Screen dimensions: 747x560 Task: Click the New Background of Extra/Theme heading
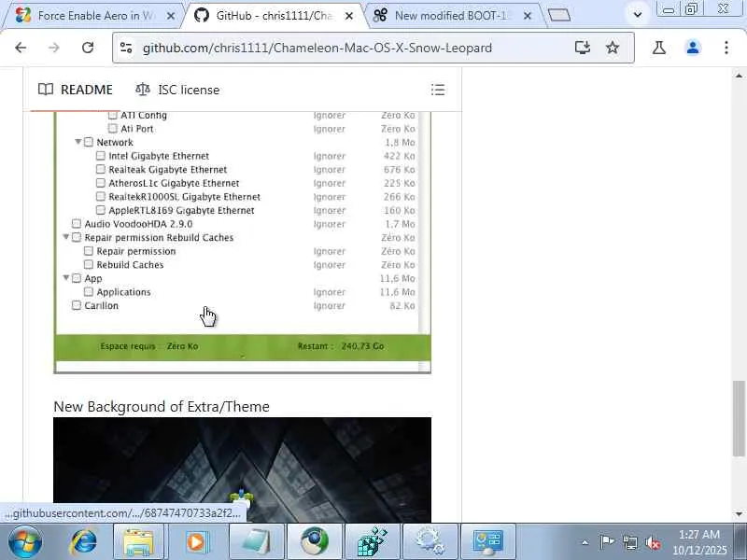click(x=162, y=406)
